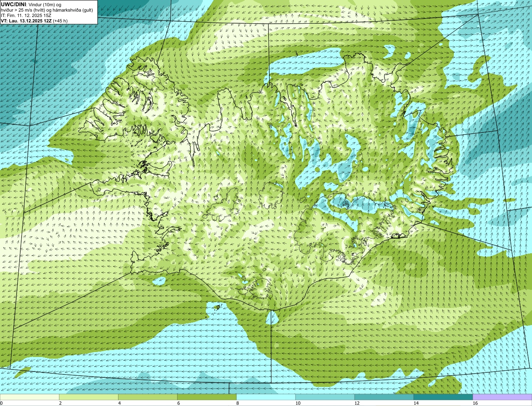Click the dark teal 14–16 m/s legend swatch
This screenshot has height=406, width=532.
pos(443,397)
